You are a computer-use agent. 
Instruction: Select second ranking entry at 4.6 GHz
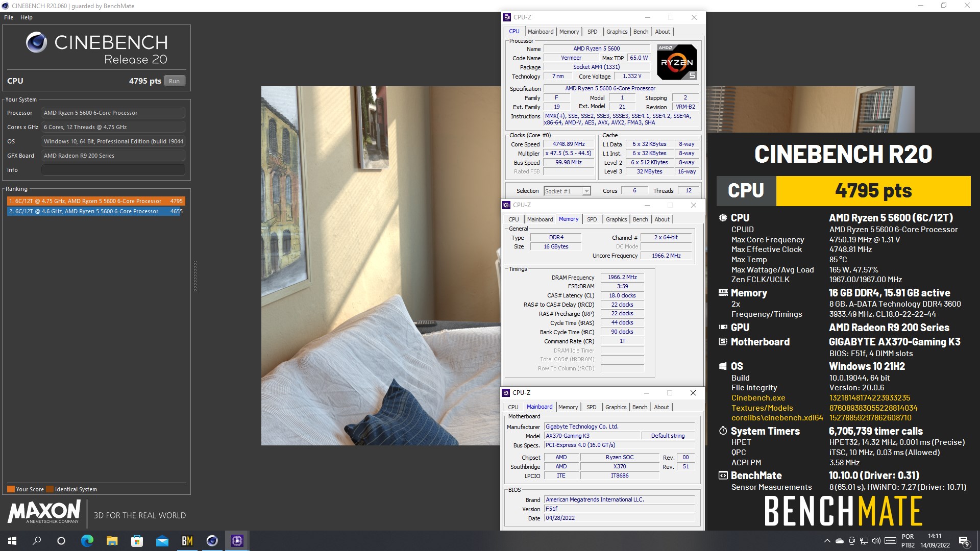click(x=95, y=211)
